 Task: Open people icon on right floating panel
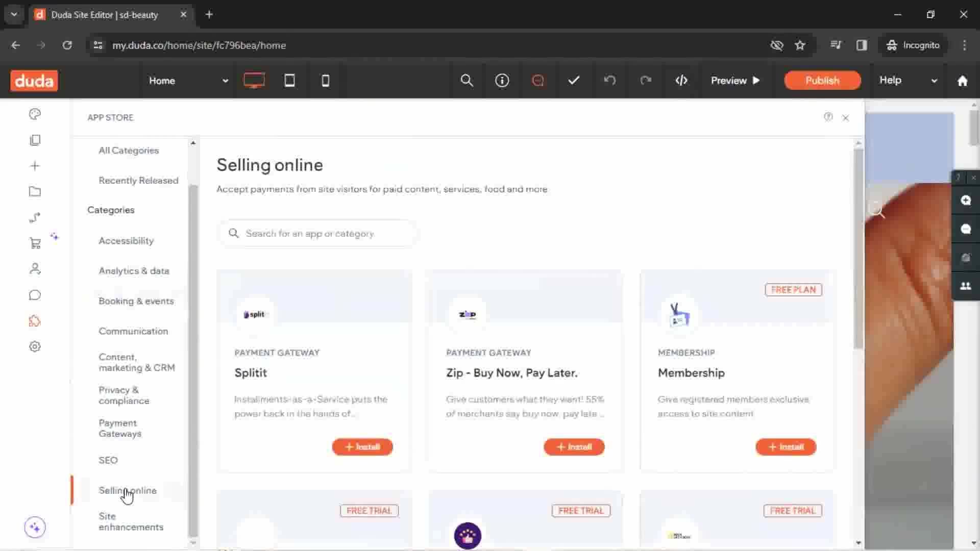(x=965, y=286)
